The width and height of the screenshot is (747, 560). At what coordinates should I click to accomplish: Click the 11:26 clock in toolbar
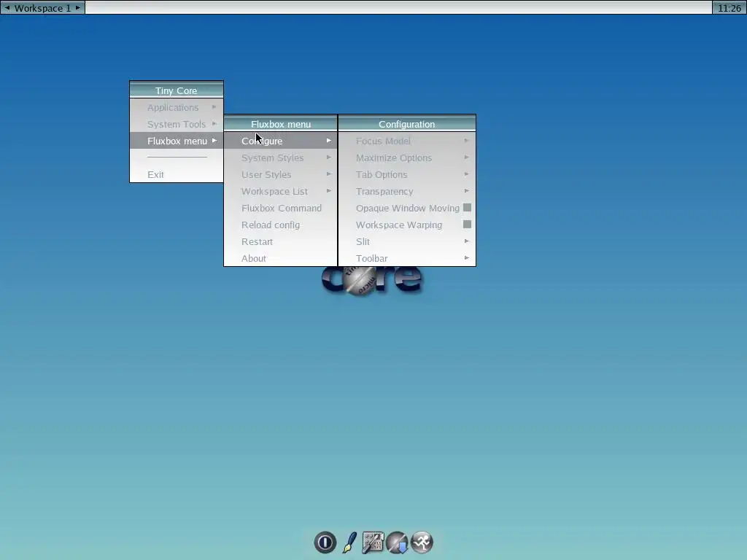click(x=729, y=8)
